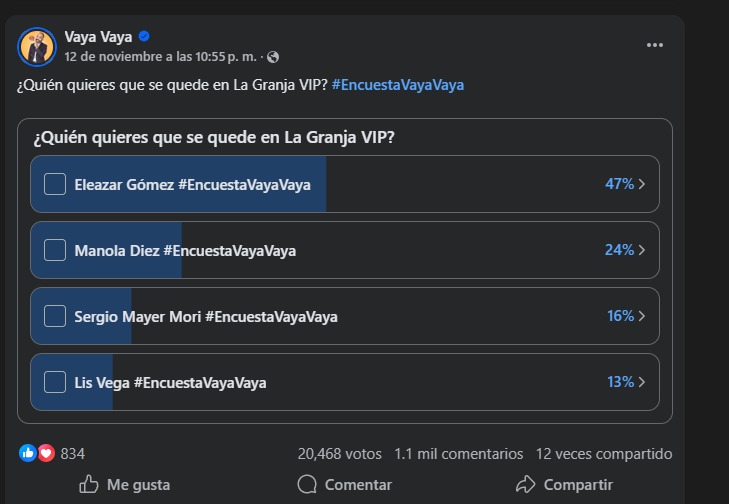Click the blue verified badge icon

click(144, 37)
